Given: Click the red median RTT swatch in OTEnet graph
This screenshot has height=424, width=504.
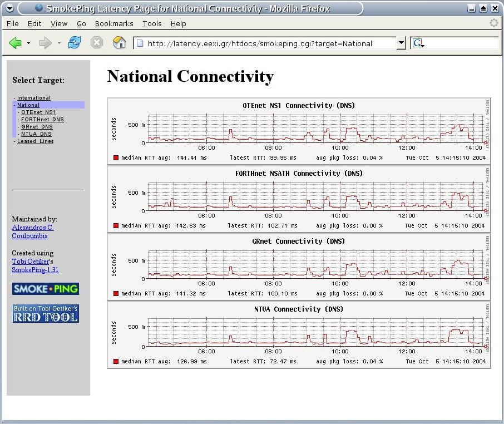Looking at the screenshot, I should (116, 158).
